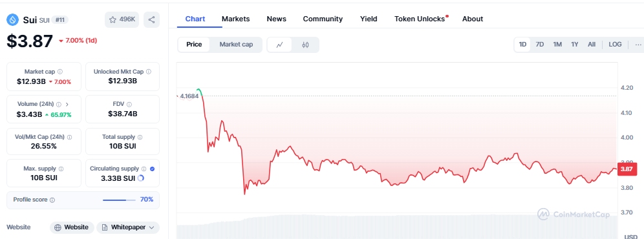The width and height of the screenshot is (644, 239).
Task: Click info icon next to Circulating supply
Action: [x=144, y=169]
